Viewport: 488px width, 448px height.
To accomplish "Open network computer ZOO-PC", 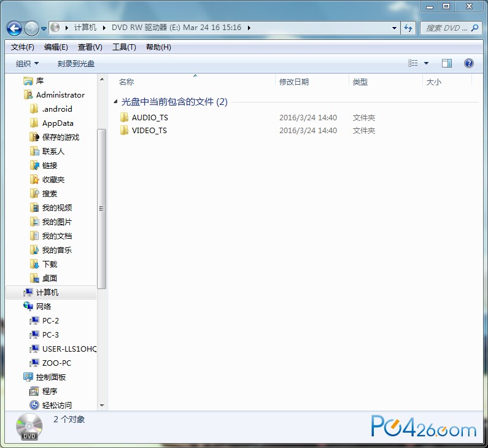I will tap(50, 363).
